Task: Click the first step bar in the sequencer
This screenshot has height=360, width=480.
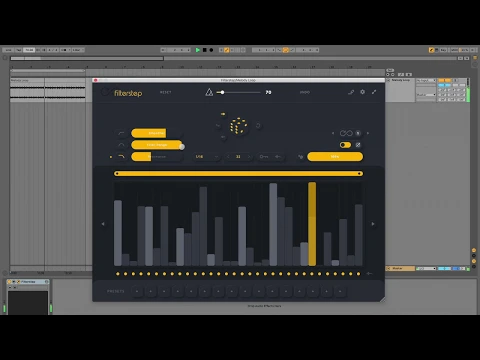Action: [118, 233]
